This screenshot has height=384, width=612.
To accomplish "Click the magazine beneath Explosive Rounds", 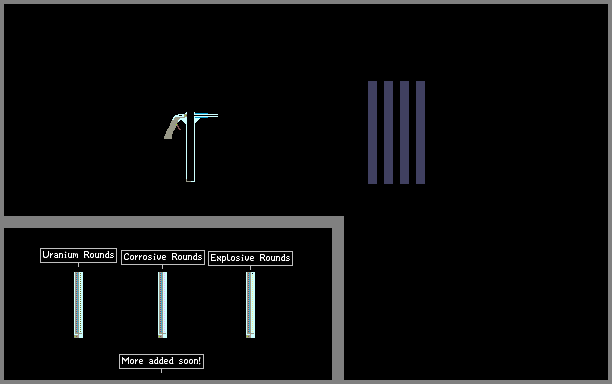I will (x=251, y=305).
